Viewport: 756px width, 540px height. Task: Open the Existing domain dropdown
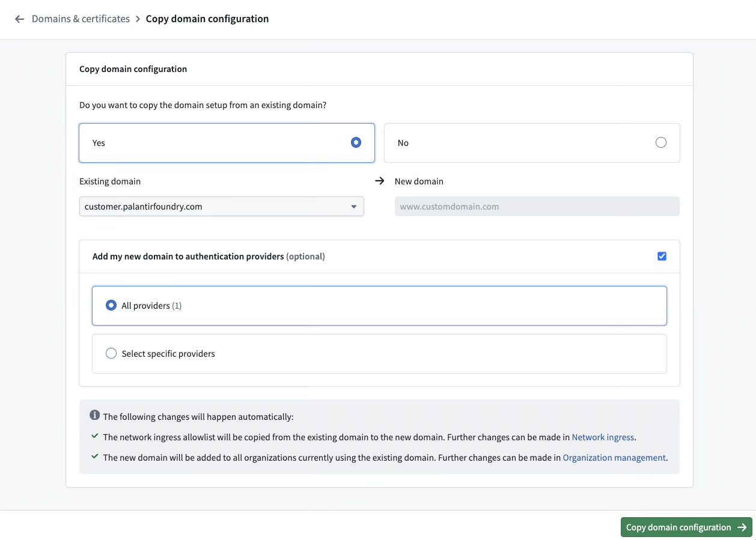(x=221, y=206)
